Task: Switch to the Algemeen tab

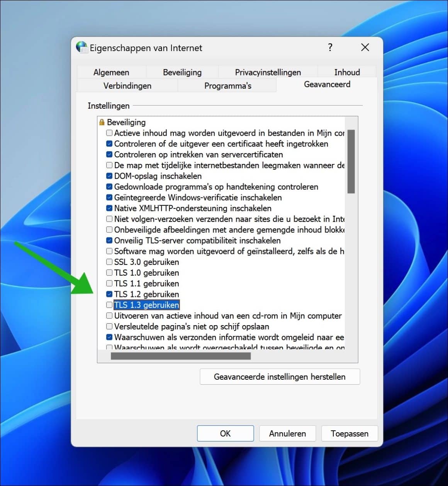Action: [111, 72]
